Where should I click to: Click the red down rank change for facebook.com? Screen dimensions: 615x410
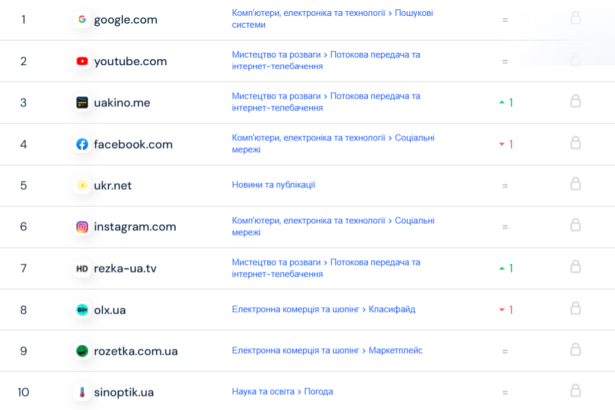505,144
